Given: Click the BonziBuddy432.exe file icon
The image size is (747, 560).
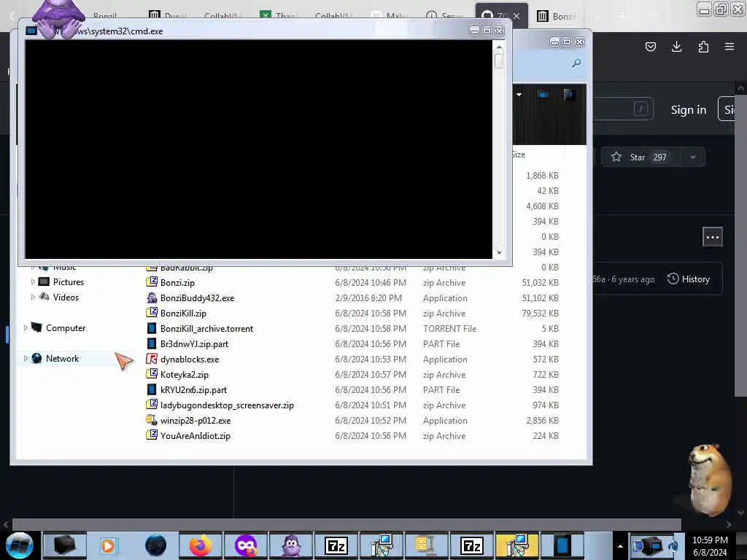Looking at the screenshot, I should 152,298.
